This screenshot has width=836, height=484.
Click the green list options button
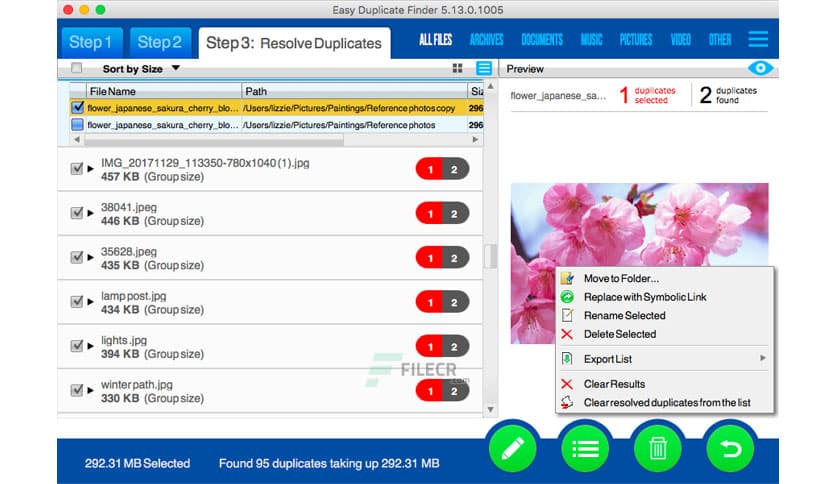585,449
